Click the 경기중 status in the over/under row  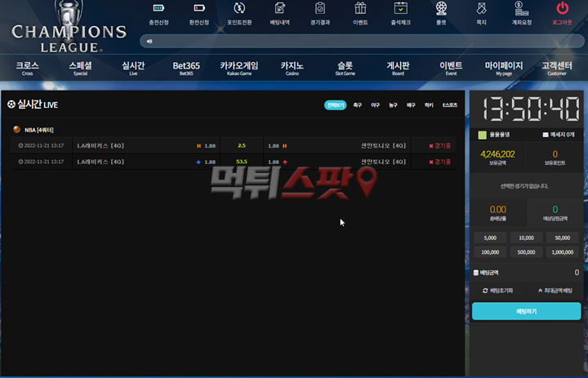pyautogui.click(x=440, y=162)
